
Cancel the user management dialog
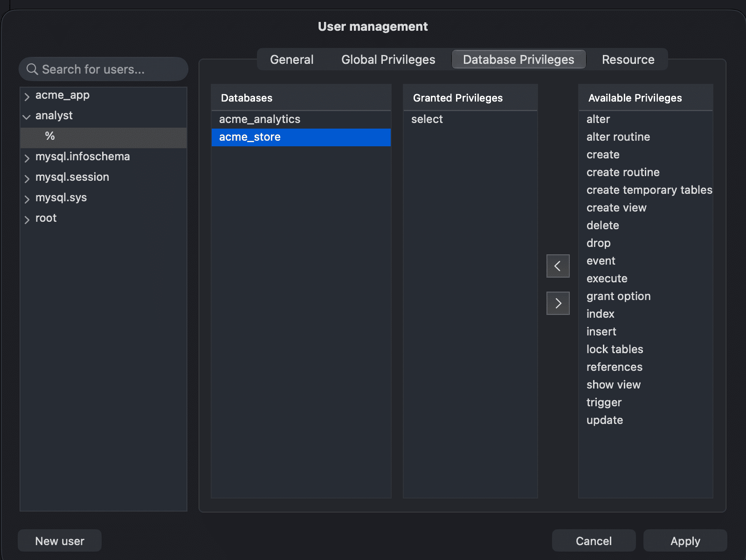click(594, 540)
